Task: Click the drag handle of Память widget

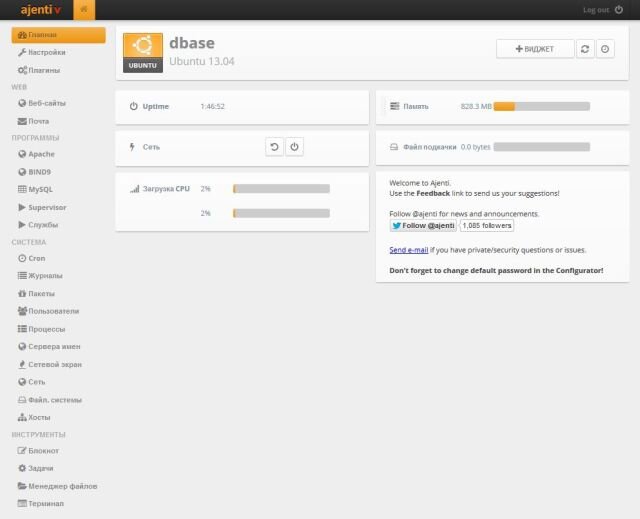Action: coord(383,106)
